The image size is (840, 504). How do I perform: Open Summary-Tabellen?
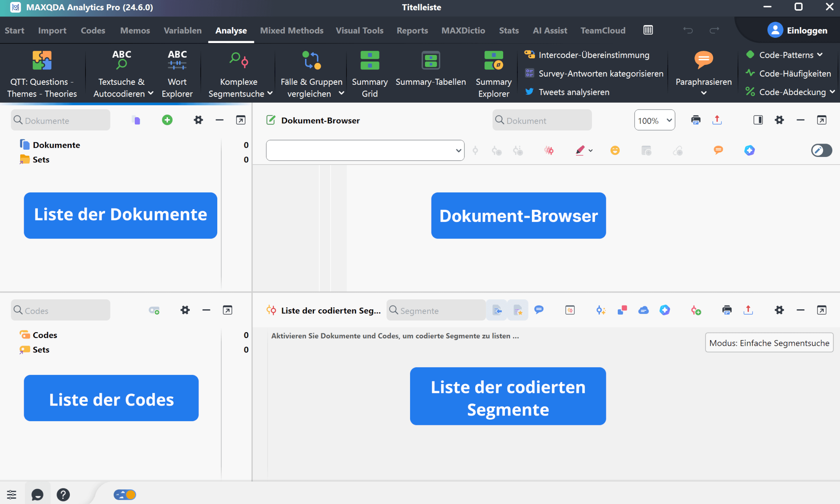tap(431, 69)
